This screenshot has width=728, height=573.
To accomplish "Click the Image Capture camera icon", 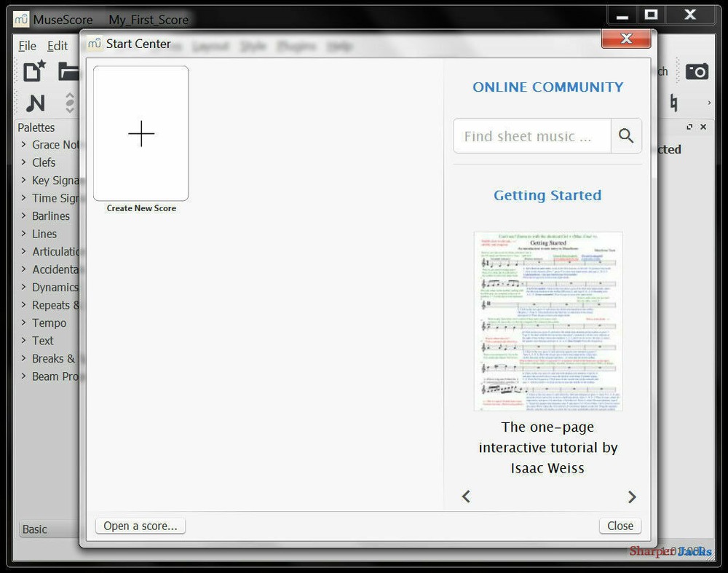I will pos(697,71).
